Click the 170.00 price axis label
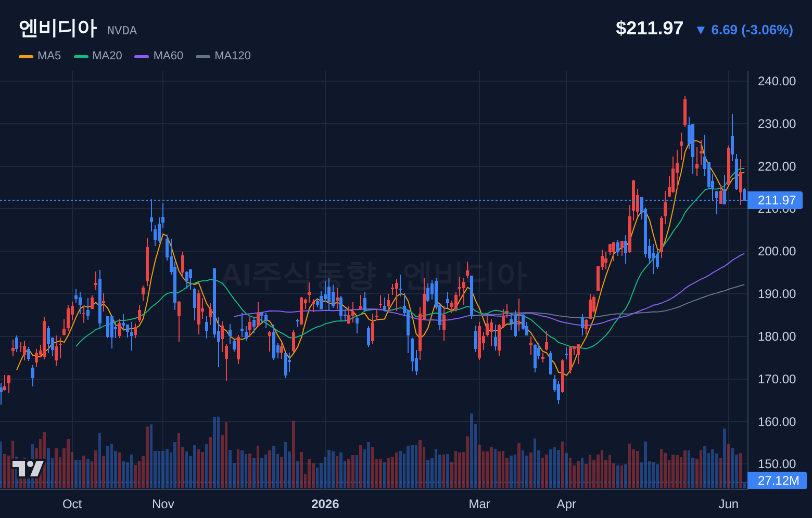 pos(777,379)
